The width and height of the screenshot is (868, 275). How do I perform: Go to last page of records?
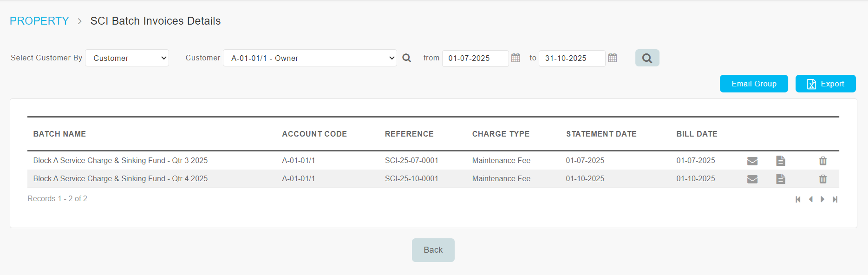(835, 199)
